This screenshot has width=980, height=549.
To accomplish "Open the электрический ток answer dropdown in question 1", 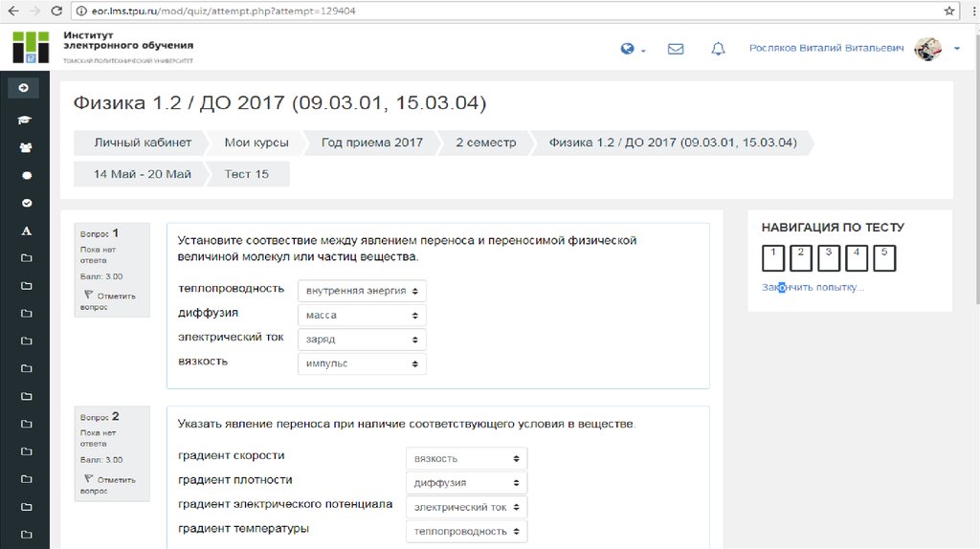I will tap(362, 340).
